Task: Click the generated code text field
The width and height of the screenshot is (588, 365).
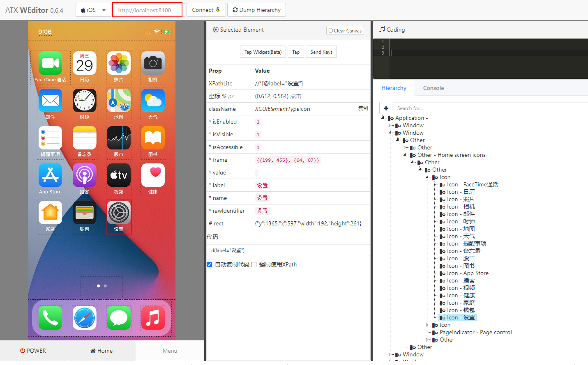Action: 288,250
